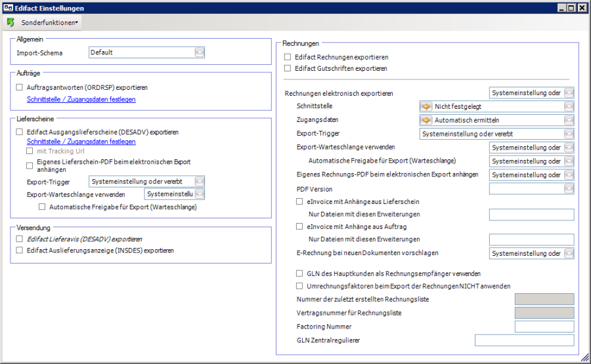
Task: Click the GLN Zentralregulierer text field
Action: point(524,340)
